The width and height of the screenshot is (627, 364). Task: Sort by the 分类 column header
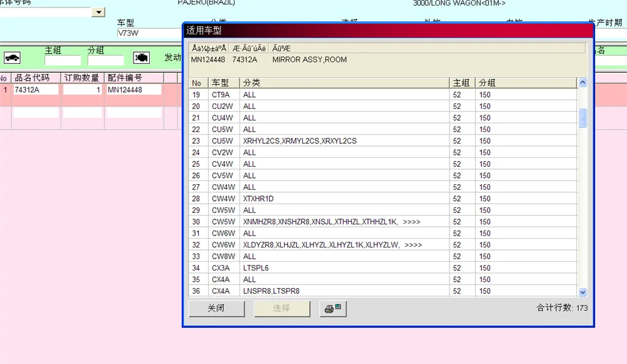344,83
